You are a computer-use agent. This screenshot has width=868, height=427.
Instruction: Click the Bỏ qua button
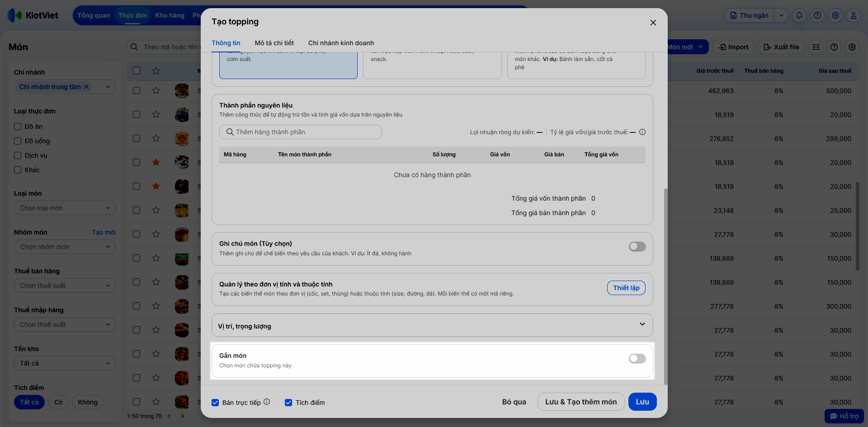click(514, 402)
